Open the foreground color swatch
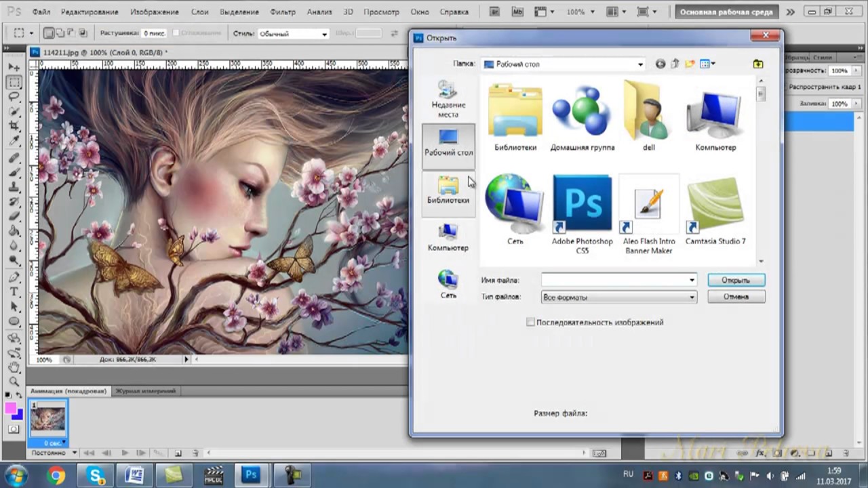Image resolution: width=868 pixels, height=488 pixels. point(11,408)
